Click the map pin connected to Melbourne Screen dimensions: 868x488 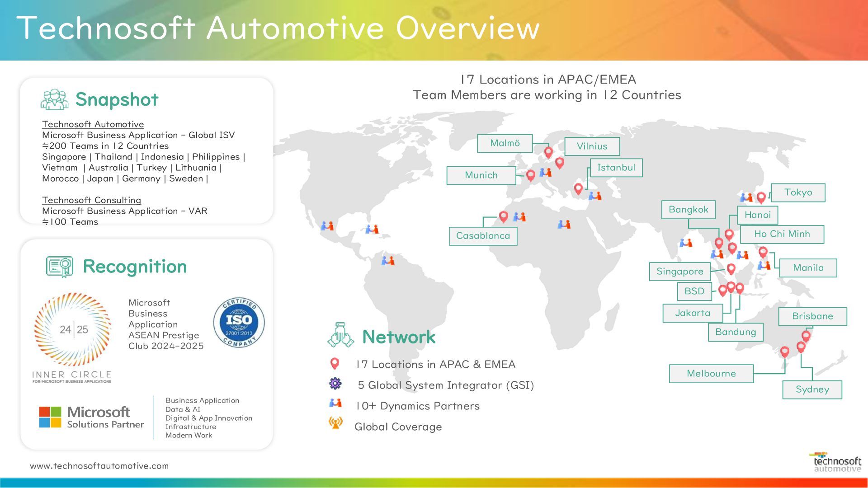(785, 352)
